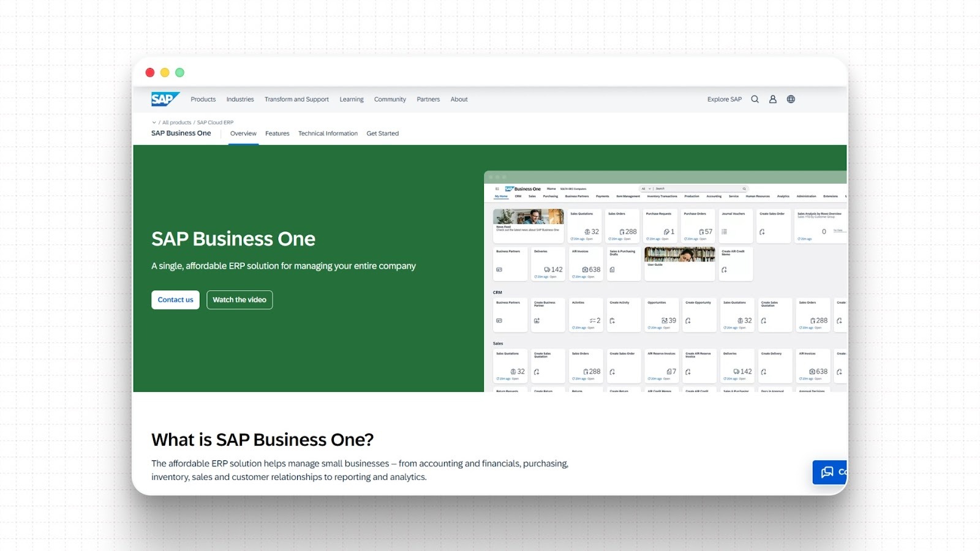Click the refresh icon on Sales Orders tile

coord(609,239)
